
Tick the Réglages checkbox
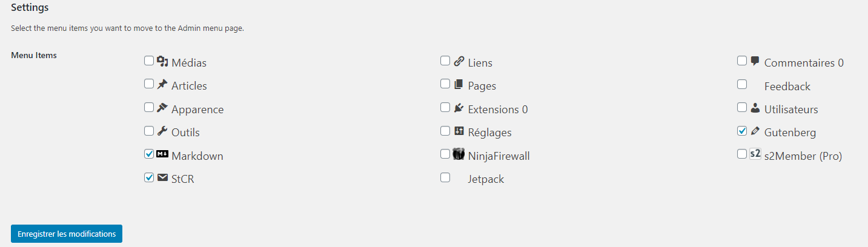pyautogui.click(x=445, y=131)
